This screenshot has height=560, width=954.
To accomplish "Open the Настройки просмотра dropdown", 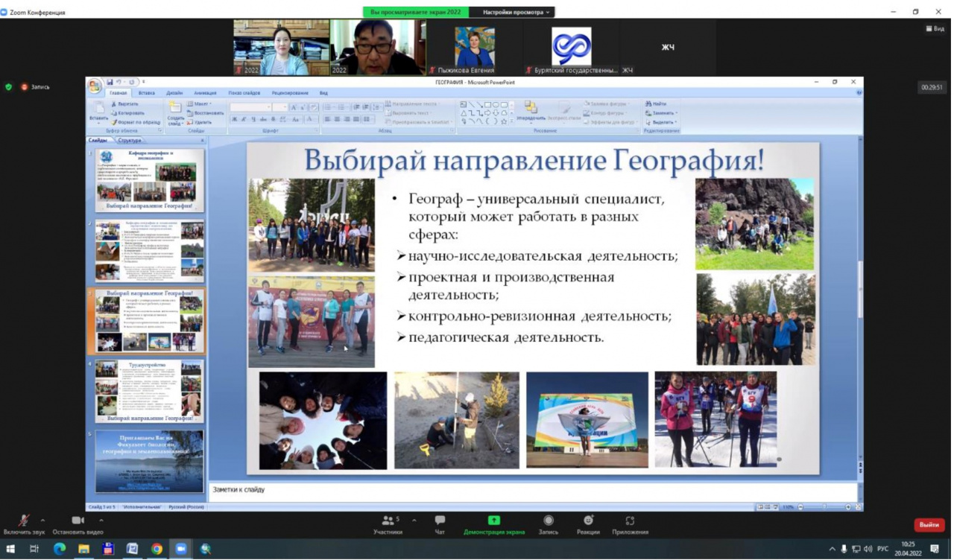I will coord(516,12).
